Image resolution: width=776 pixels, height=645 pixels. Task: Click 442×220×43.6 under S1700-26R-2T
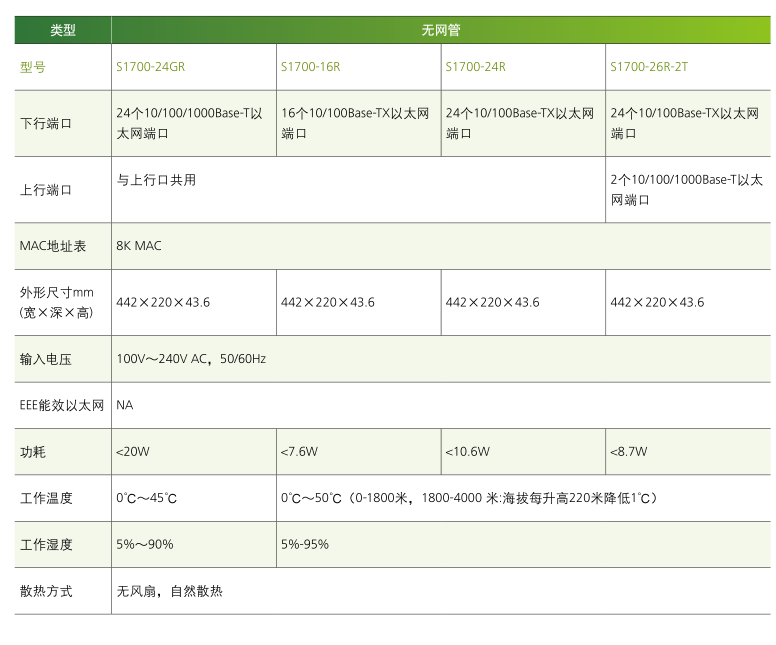coord(657,302)
